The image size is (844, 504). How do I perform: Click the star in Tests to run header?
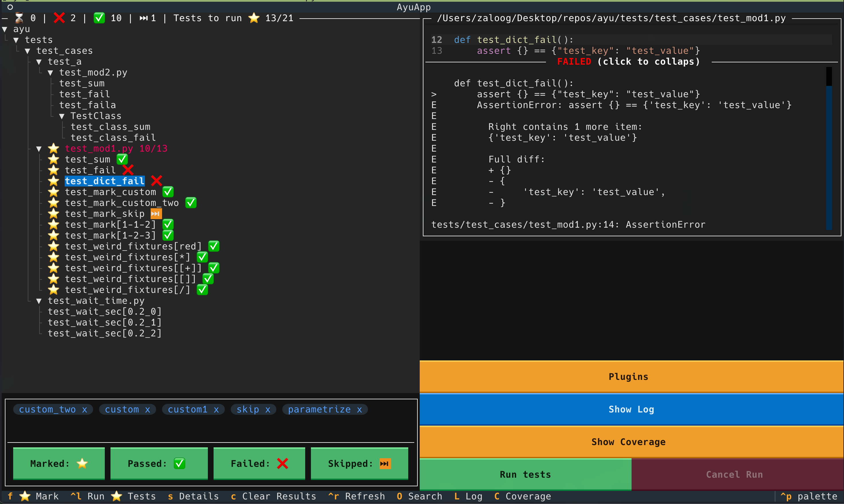coord(254,18)
